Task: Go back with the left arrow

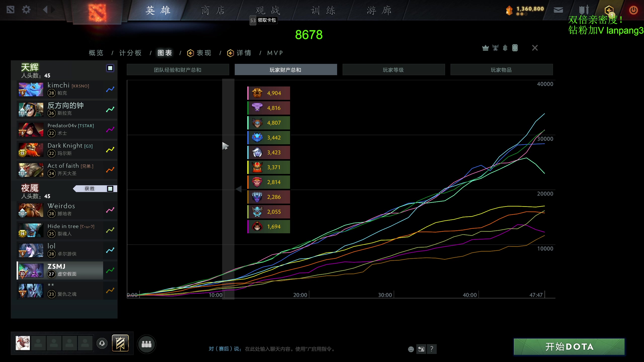Action: [45, 10]
